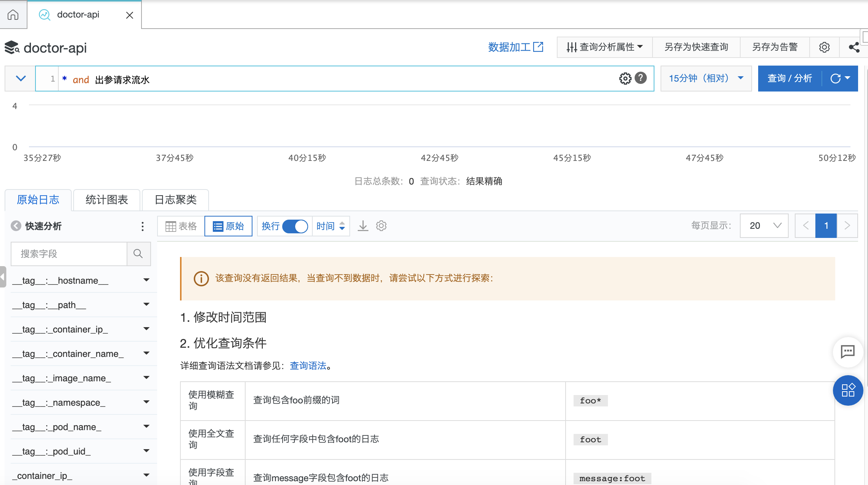Image resolution: width=868 pixels, height=485 pixels.
Task: Expand the __tag__:__hostname__ field
Action: point(146,280)
